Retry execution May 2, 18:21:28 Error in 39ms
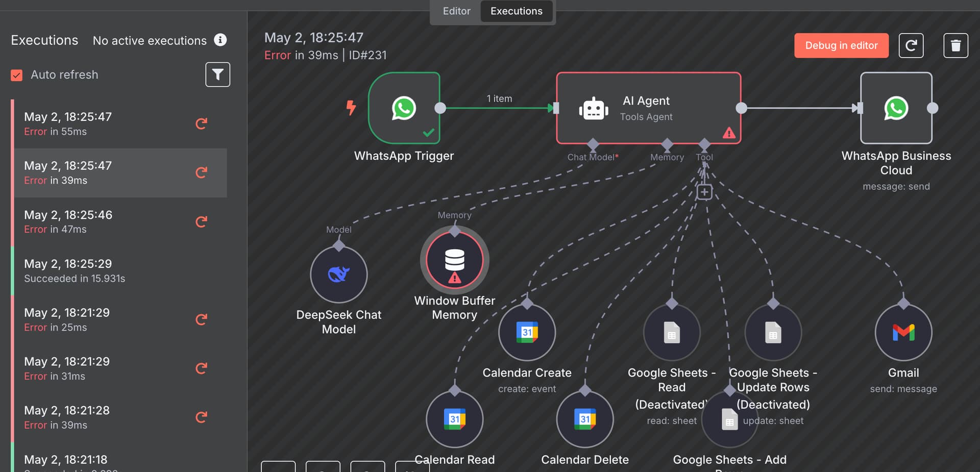 coord(202,417)
